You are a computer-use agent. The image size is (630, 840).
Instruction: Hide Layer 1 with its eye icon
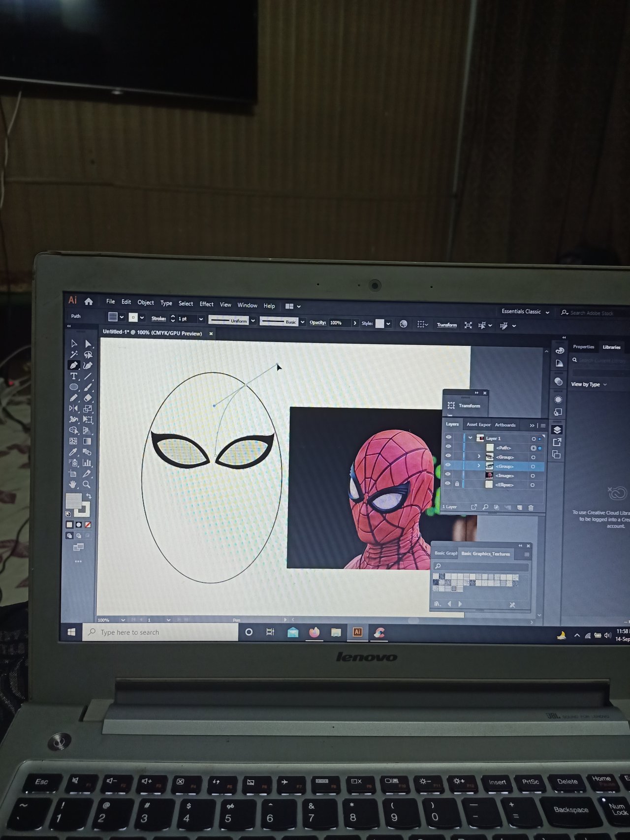click(x=448, y=437)
